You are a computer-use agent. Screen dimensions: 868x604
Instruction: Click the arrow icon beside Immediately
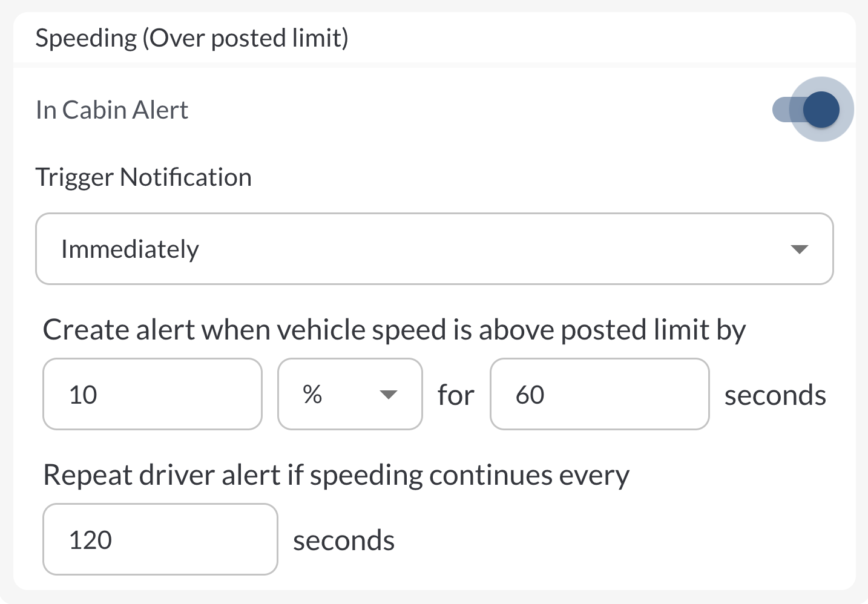tap(799, 249)
